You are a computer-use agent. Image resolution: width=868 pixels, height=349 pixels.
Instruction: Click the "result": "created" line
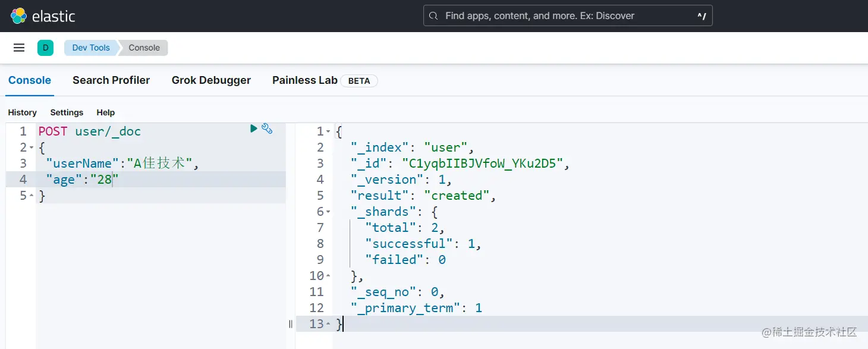coord(423,196)
